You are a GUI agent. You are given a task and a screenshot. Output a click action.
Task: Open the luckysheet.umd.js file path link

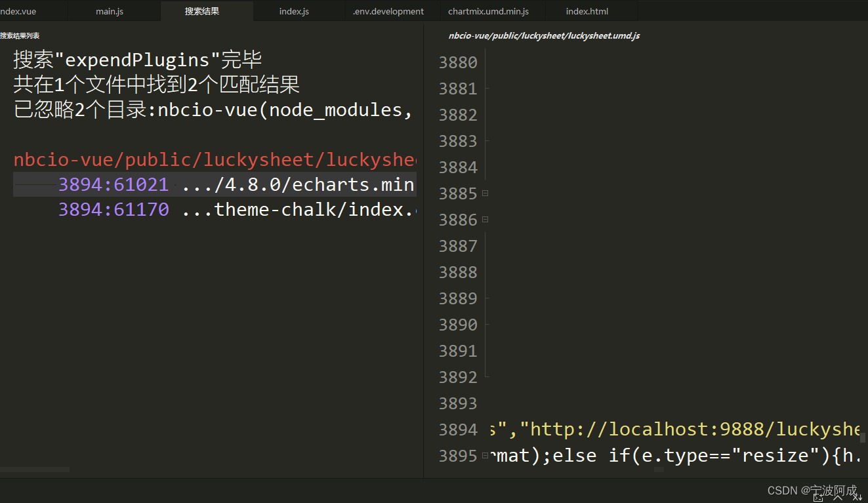543,35
